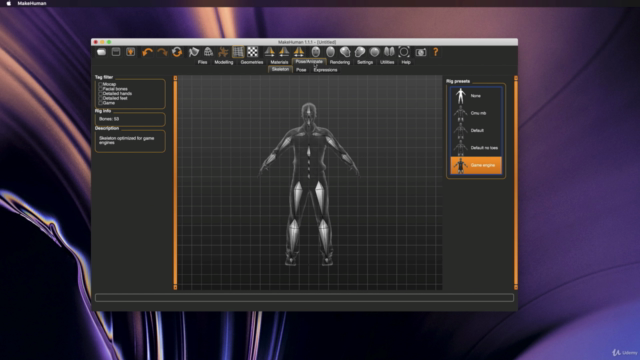
Task: Toggle the Grid display icon
Action: (238, 52)
